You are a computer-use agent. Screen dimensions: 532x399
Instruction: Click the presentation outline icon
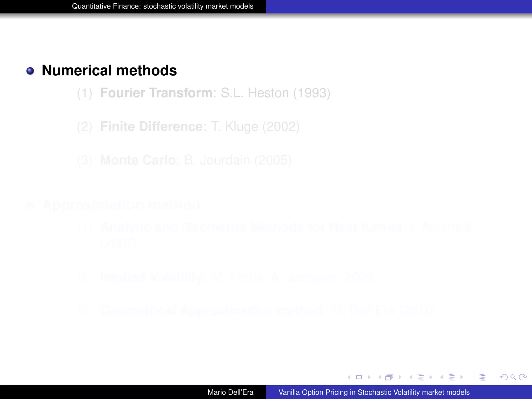click(482, 377)
